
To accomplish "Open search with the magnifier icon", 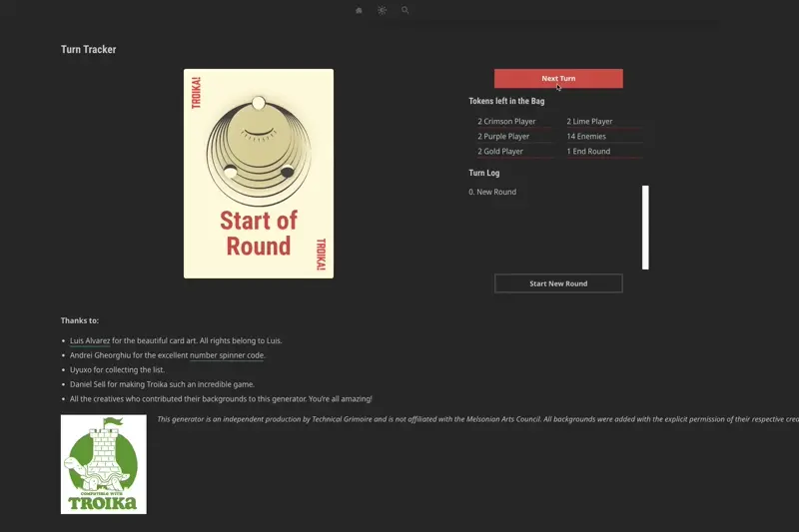I will point(405,10).
